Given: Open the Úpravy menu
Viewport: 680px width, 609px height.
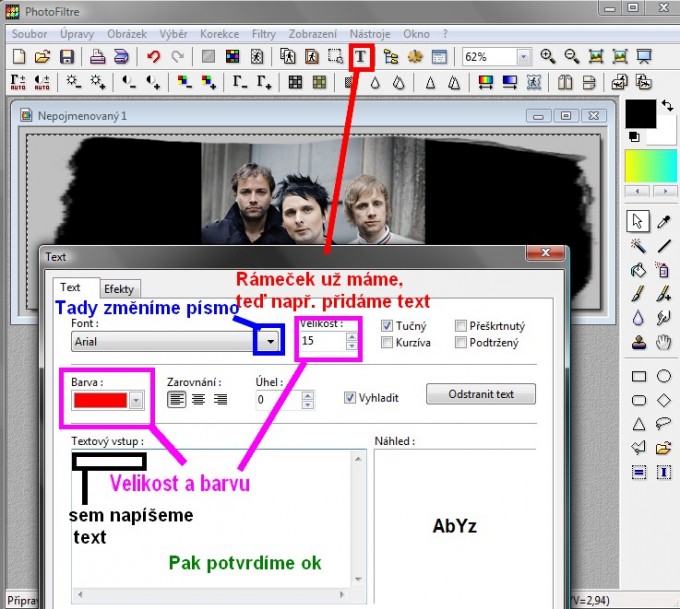Looking at the screenshot, I should coord(77,34).
